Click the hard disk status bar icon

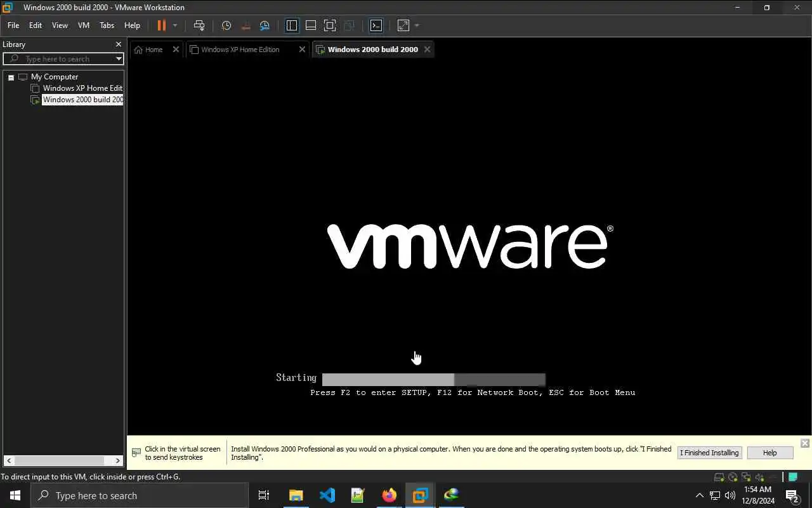coord(719,477)
